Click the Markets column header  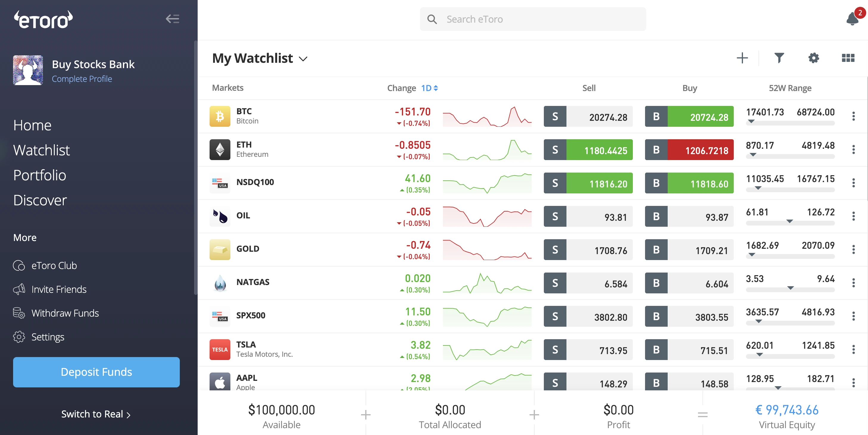click(227, 88)
